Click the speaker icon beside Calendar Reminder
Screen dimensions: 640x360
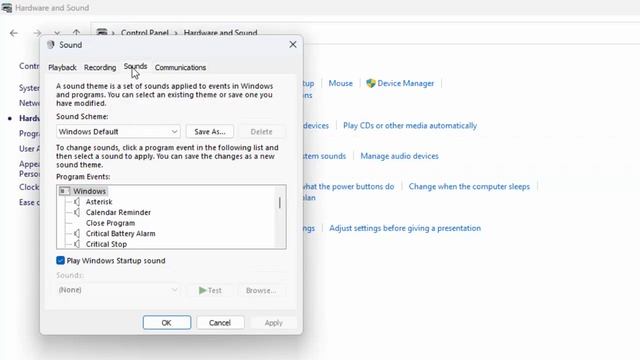(77, 212)
